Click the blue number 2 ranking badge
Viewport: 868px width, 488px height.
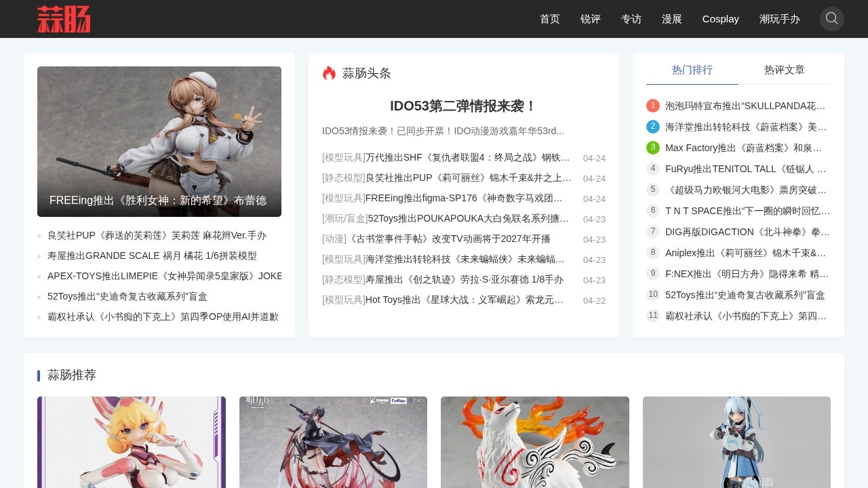652,127
